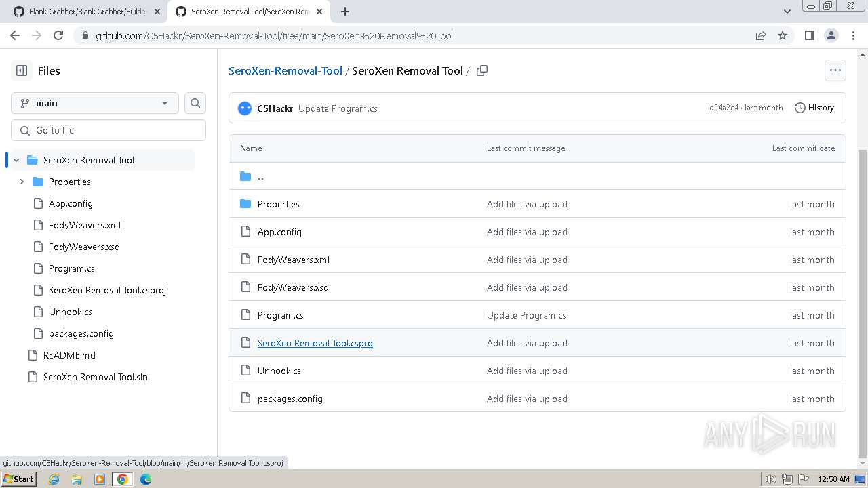Image resolution: width=868 pixels, height=488 pixels.
Task: Open FodyWeavers.xsd in file list
Action: coord(293,287)
